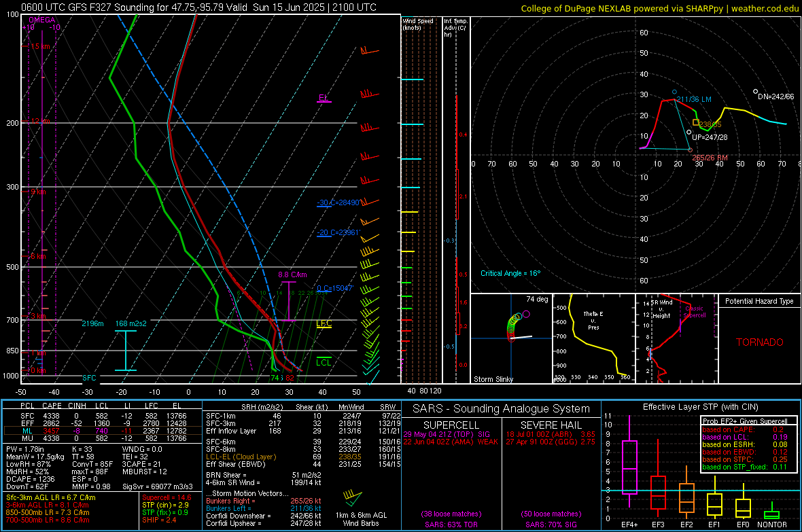Click the Effective Layer STP (with CIN) title
Screen dimensions: 802x532
(700, 407)
